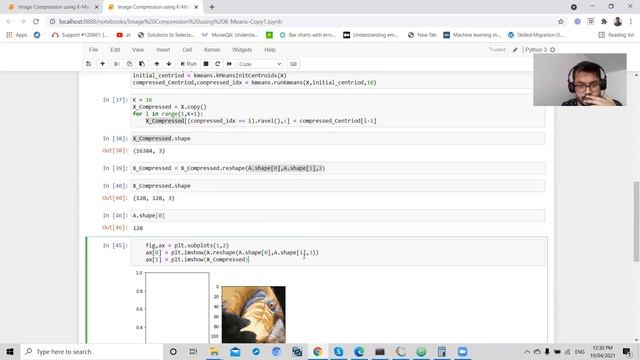Open the Chrome three-dot menu

(631, 22)
